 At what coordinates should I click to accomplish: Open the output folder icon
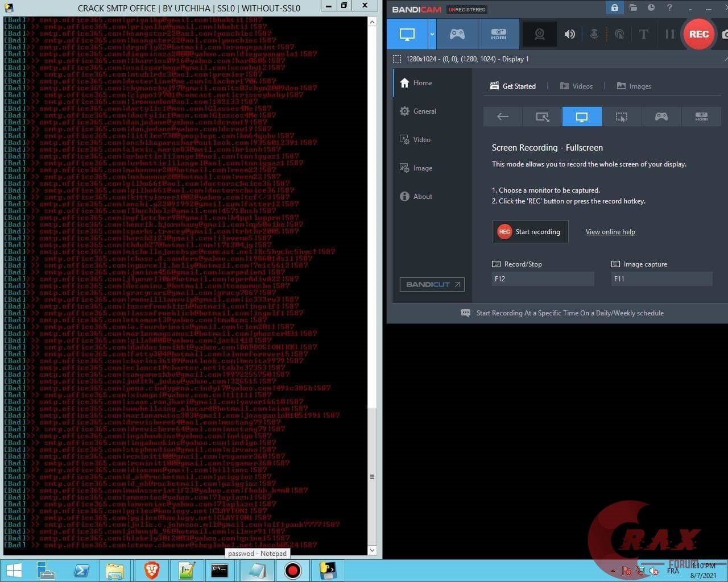click(x=633, y=8)
